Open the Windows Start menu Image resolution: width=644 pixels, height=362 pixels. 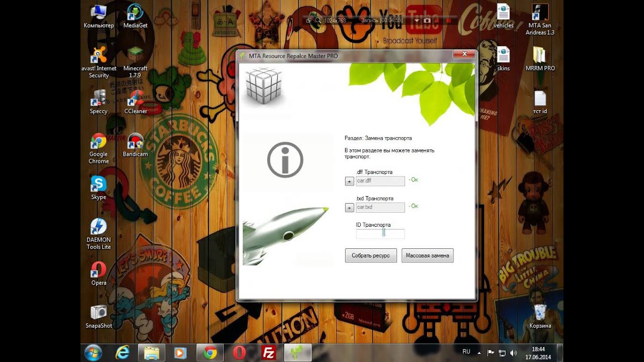click(93, 353)
